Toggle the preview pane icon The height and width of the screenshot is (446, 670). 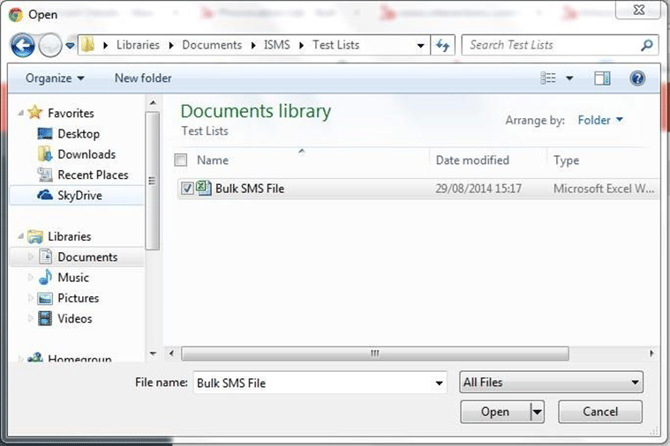click(602, 78)
